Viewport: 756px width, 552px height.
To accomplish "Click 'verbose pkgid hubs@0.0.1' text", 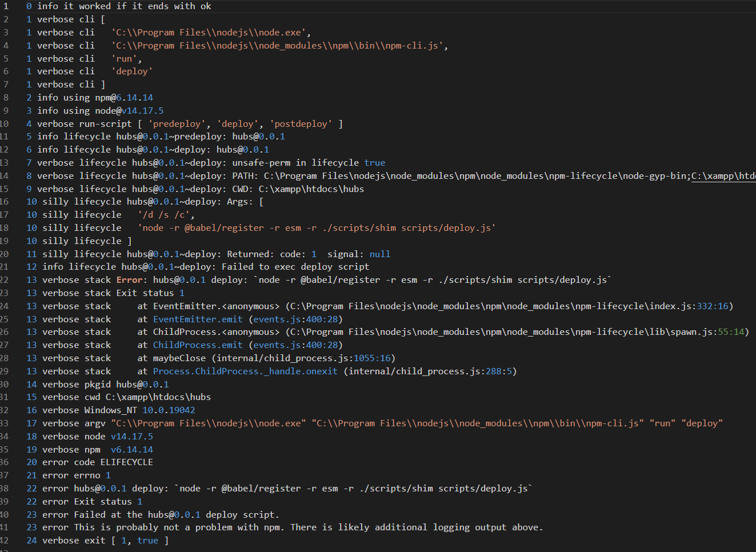I will coord(106,385).
